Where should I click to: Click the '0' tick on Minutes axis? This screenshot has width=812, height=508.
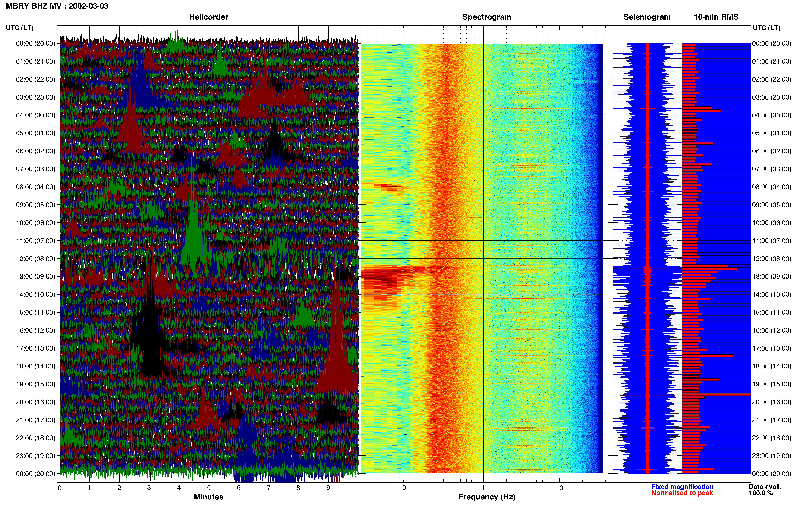coord(59,488)
